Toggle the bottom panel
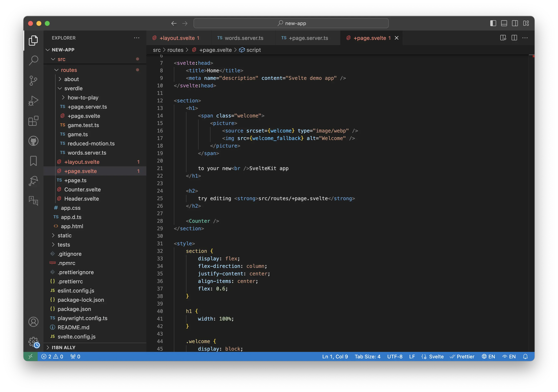 pyautogui.click(x=504, y=23)
